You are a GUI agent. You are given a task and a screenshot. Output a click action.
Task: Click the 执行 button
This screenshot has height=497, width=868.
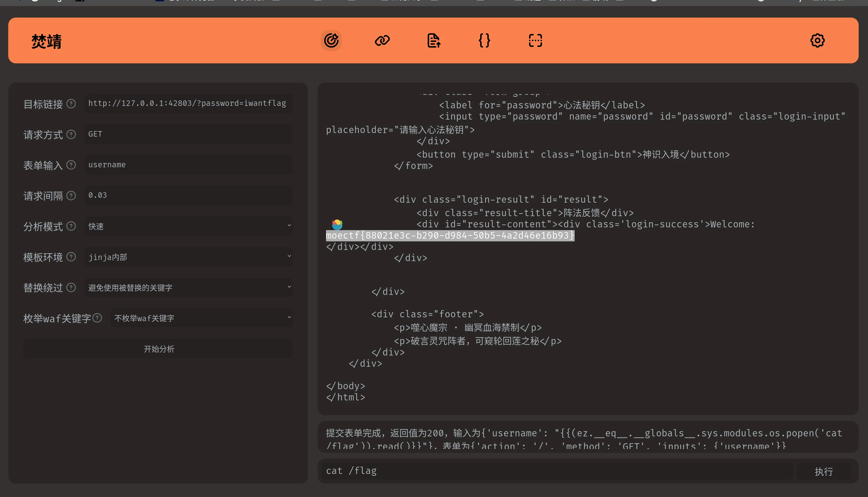[x=823, y=471]
